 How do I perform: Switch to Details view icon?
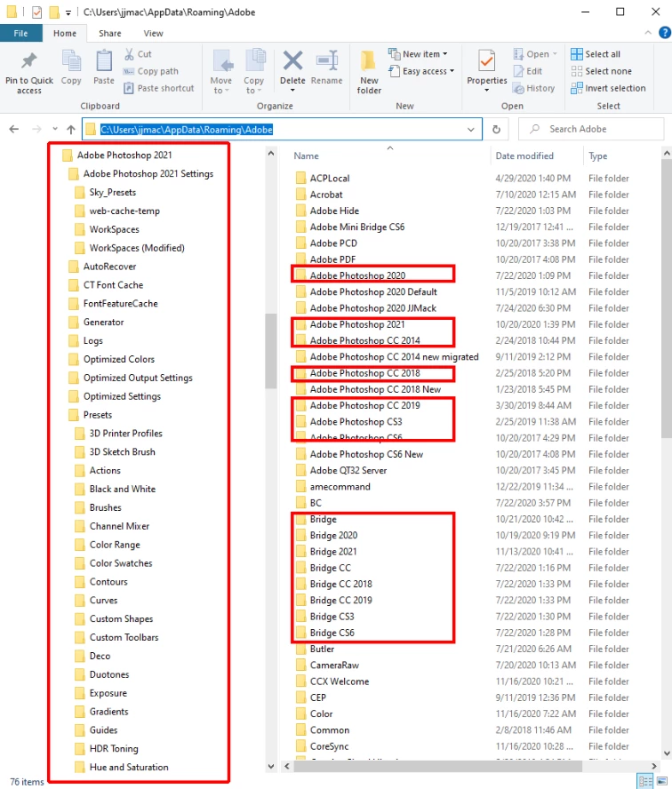[x=644, y=782]
